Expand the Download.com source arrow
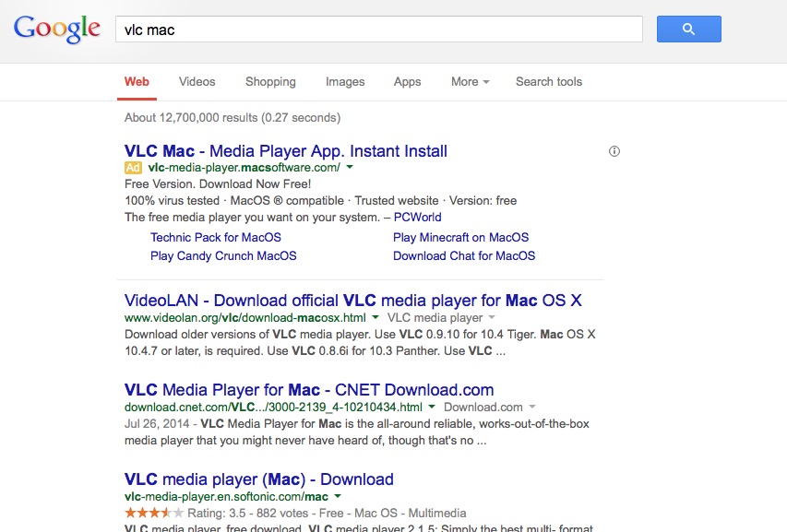This screenshot has height=532, width=787. [532, 407]
